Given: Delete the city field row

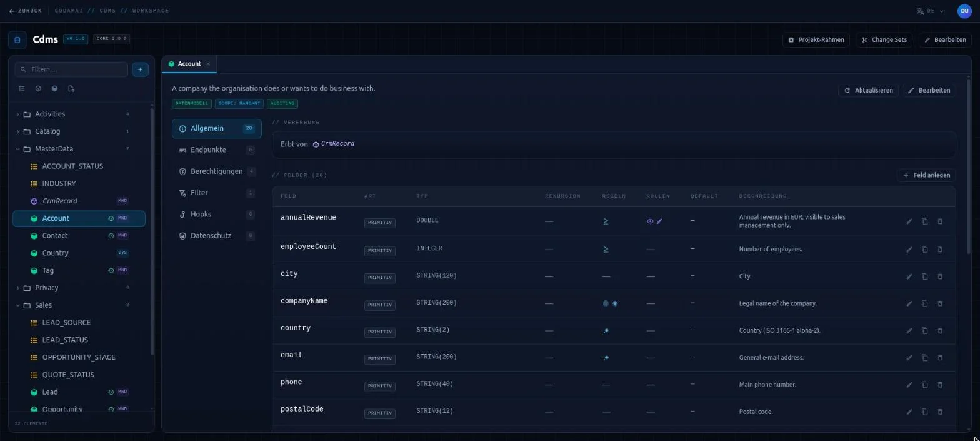Looking at the screenshot, I should point(939,276).
